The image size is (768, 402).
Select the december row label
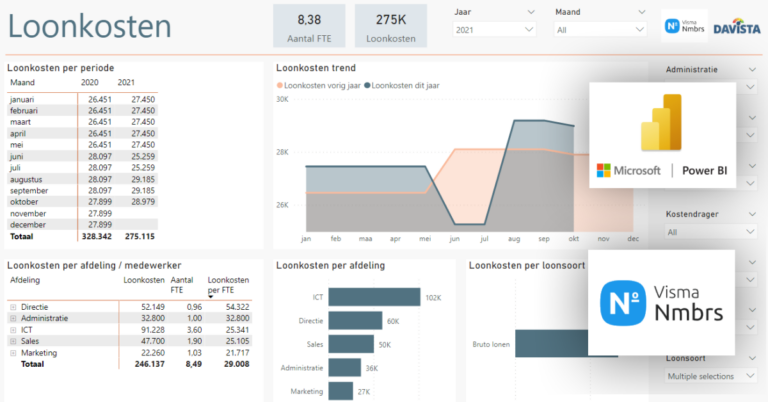click(28, 225)
